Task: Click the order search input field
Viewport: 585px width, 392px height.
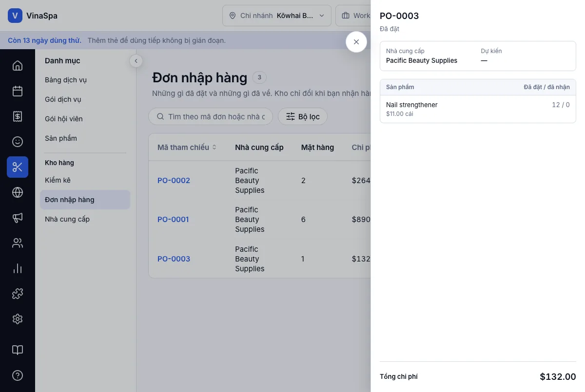Action: coord(211,116)
